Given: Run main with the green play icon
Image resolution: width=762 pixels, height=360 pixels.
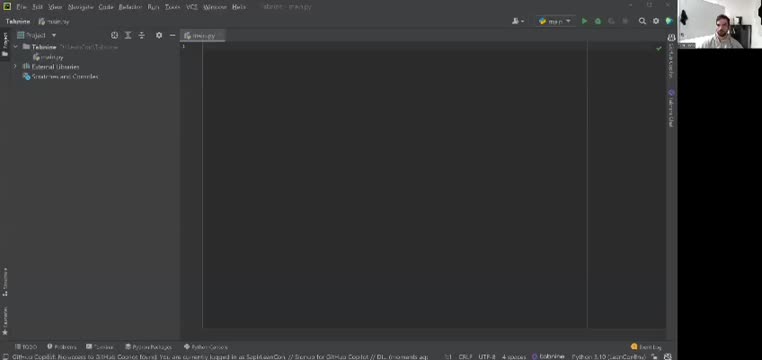Looking at the screenshot, I should [584, 21].
